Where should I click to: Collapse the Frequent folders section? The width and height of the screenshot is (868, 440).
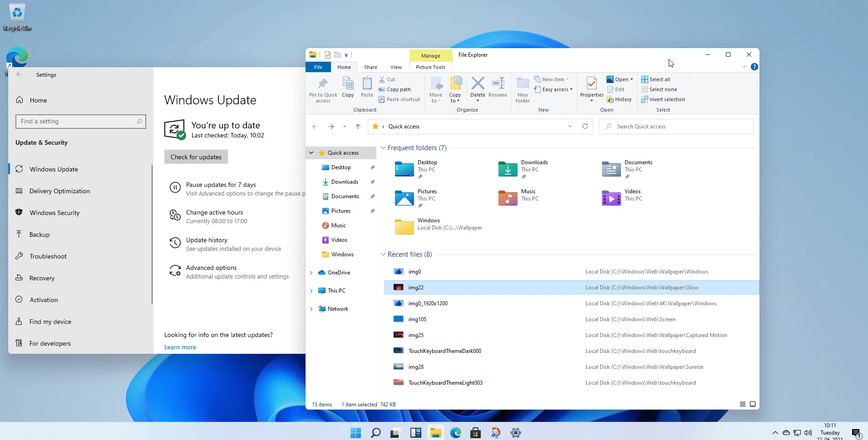[x=383, y=148]
